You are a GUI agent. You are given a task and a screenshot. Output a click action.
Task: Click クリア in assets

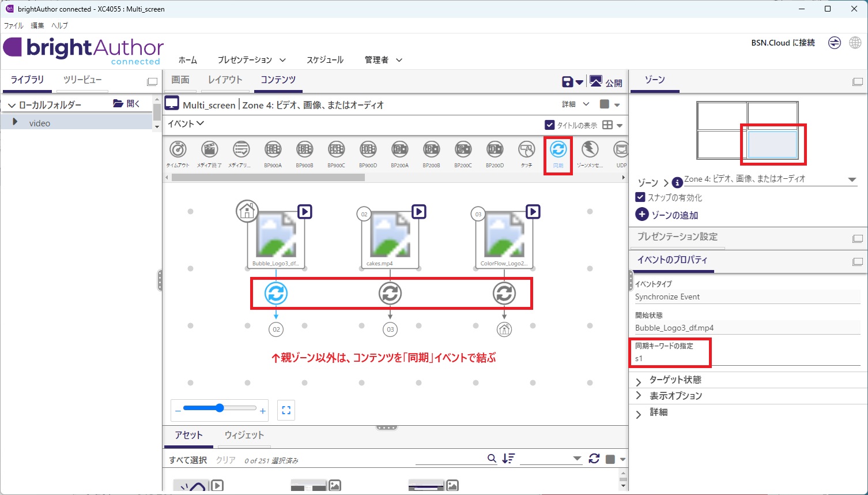coord(226,460)
